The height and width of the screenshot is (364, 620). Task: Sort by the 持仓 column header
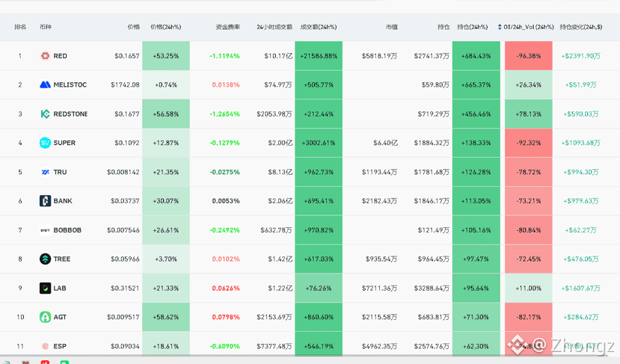[x=443, y=27]
